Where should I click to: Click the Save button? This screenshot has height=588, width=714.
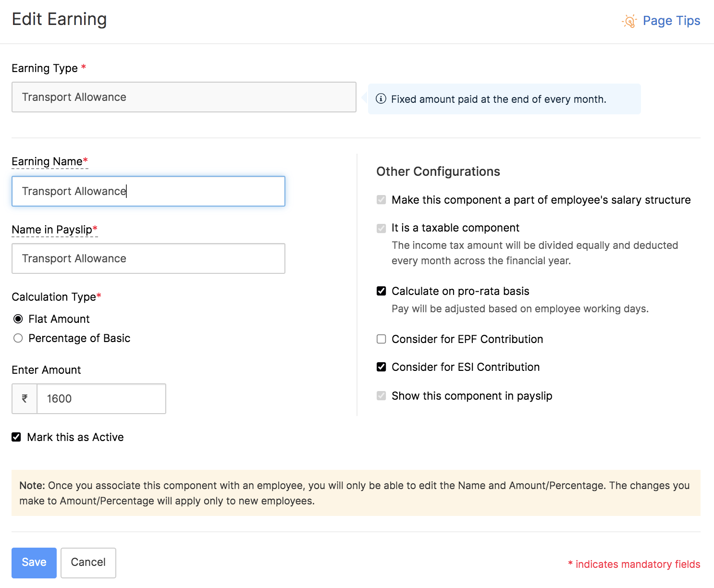(x=34, y=563)
